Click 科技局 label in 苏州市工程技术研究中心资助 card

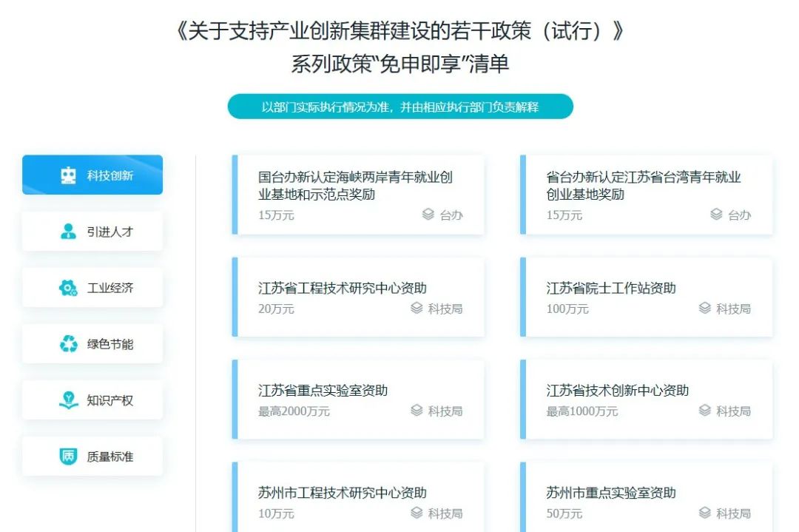[x=445, y=513]
